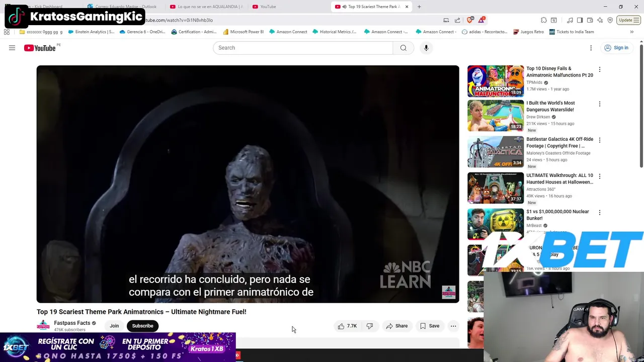Open options for Top 10 Disney Fails video
644x362 pixels.
pos(599,69)
